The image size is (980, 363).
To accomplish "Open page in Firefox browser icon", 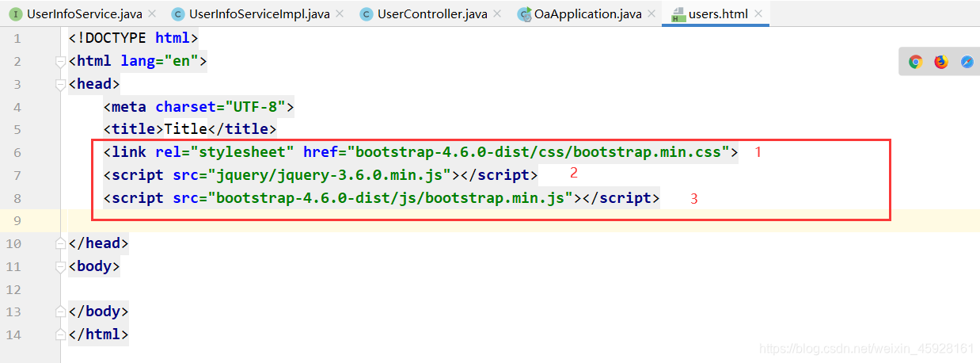I will [941, 62].
